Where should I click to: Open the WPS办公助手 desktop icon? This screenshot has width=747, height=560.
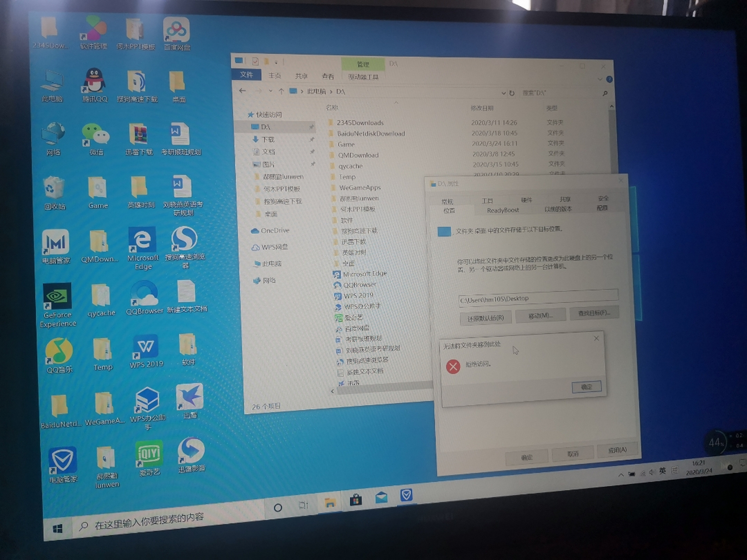pos(147,409)
